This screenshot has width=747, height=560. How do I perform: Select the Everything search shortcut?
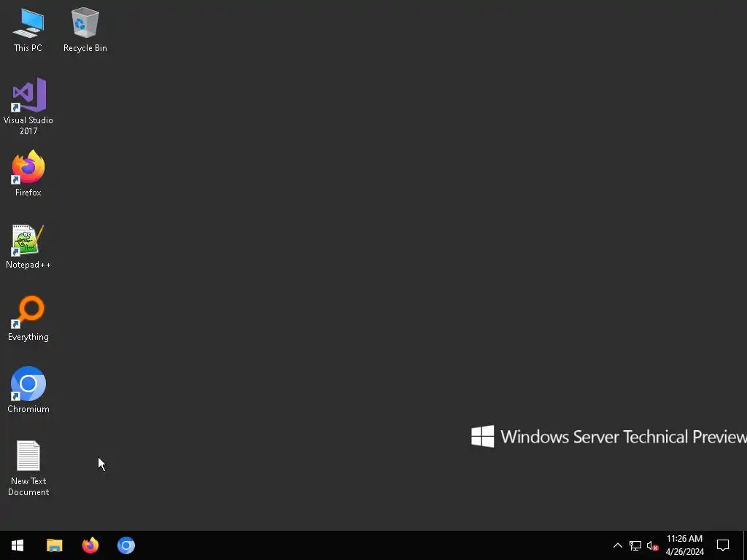click(28, 318)
